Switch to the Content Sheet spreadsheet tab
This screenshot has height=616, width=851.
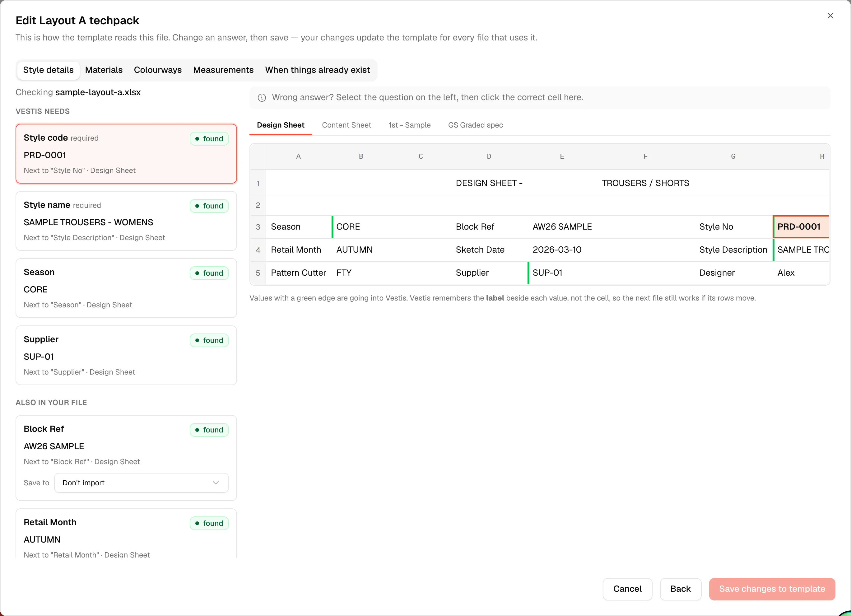coord(346,125)
